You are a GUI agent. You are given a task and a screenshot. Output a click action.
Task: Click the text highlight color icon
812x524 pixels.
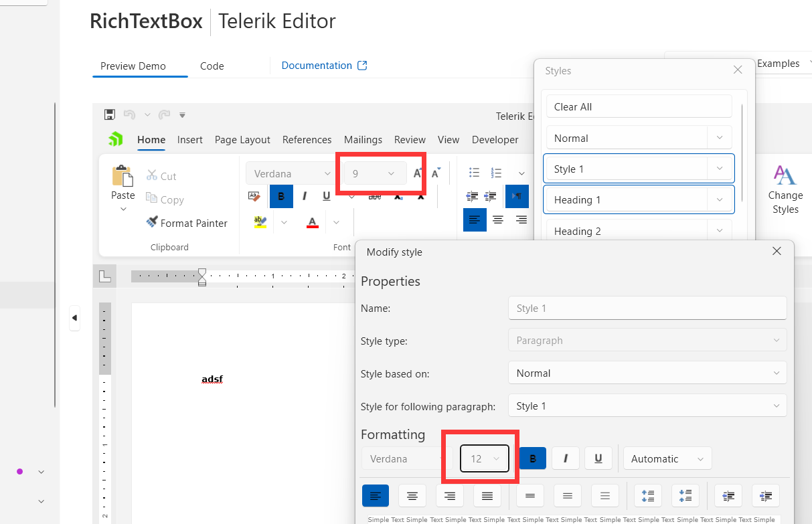[x=260, y=222]
